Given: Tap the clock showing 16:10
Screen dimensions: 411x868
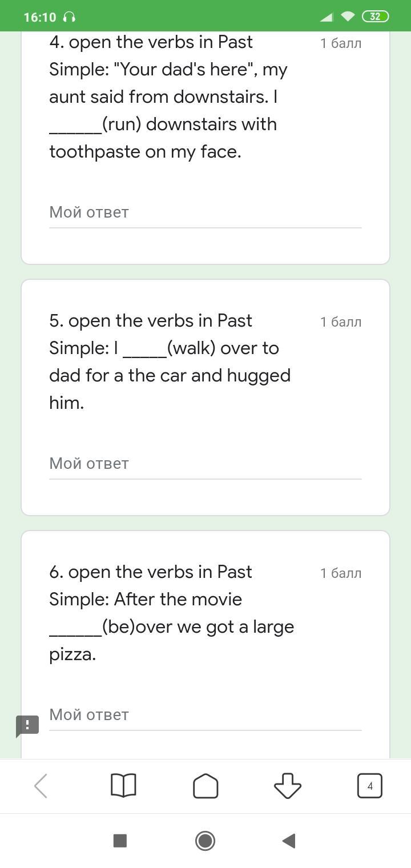Looking at the screenshot, I should tap(40, 17).
